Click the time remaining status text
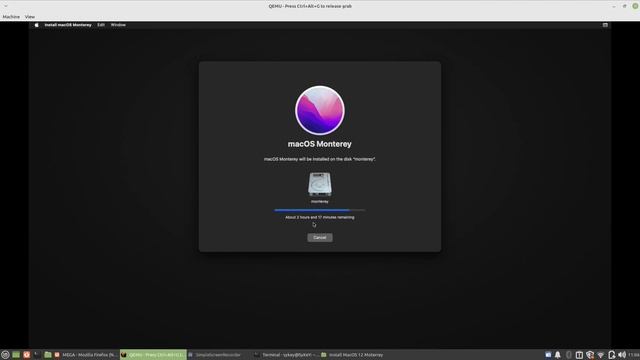Viewport: 640px width, 360px height. 320,218
